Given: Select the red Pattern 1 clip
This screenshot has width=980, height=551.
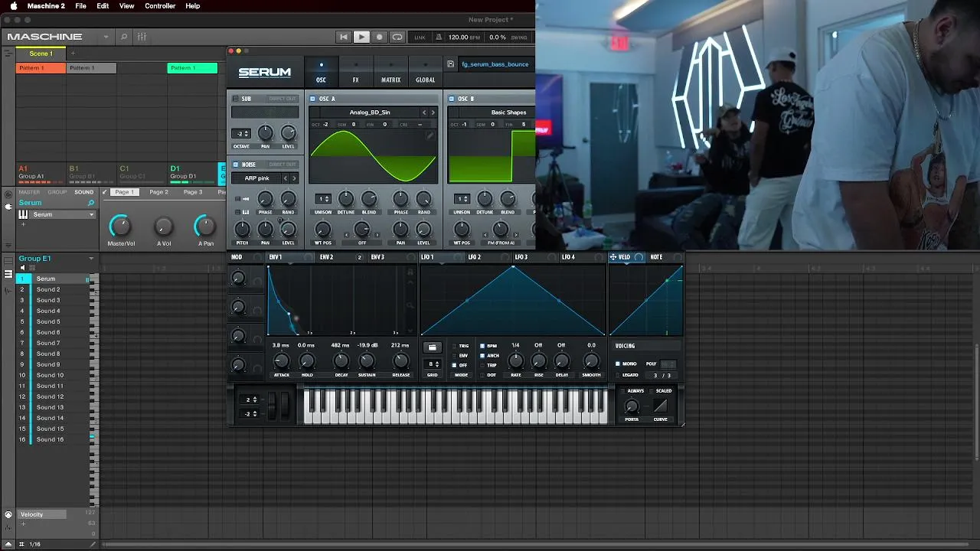Looking at the screenshot, I should coord(41,68).
